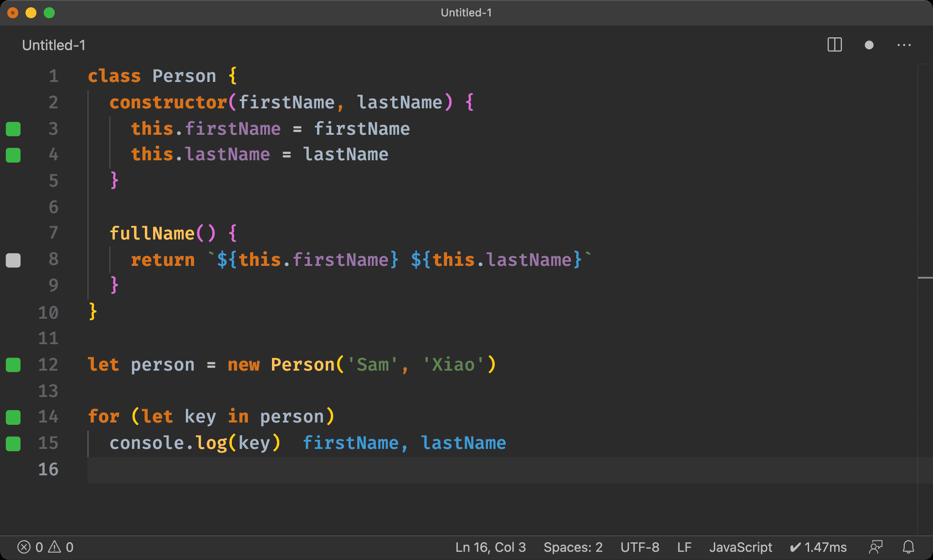Open the JavaScript language mode selector

(740, 547)
